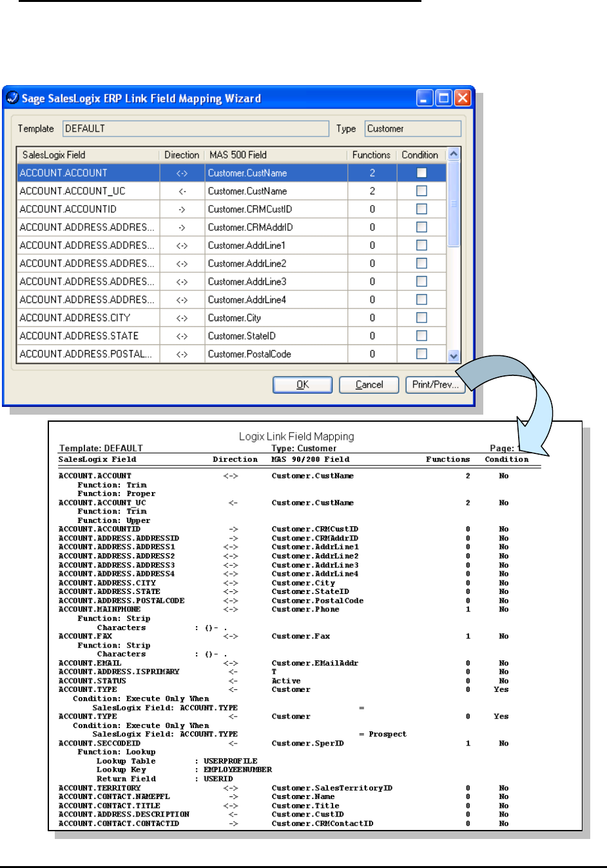Select the ACCOUNT.ADDRESS.POSTAL... row
Viewport: 607px width, 868px height.
(231, 353)
